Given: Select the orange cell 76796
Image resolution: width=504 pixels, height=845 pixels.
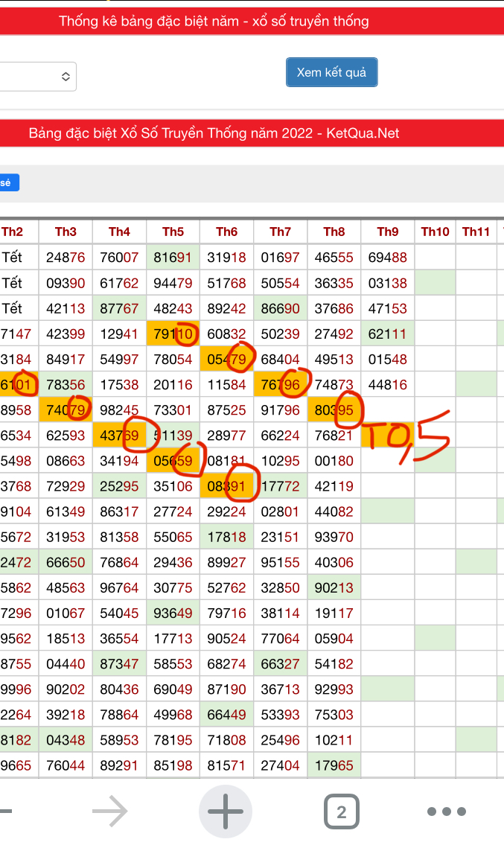Looking at the screenshot, I should coord(280,384).
